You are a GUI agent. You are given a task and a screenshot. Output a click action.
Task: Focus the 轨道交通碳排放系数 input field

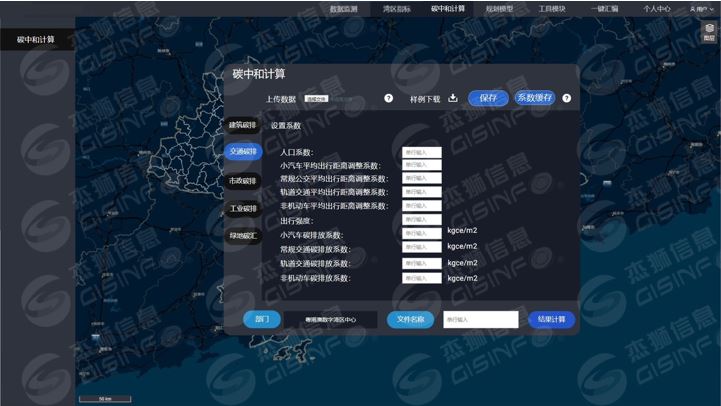click(422, 263)
